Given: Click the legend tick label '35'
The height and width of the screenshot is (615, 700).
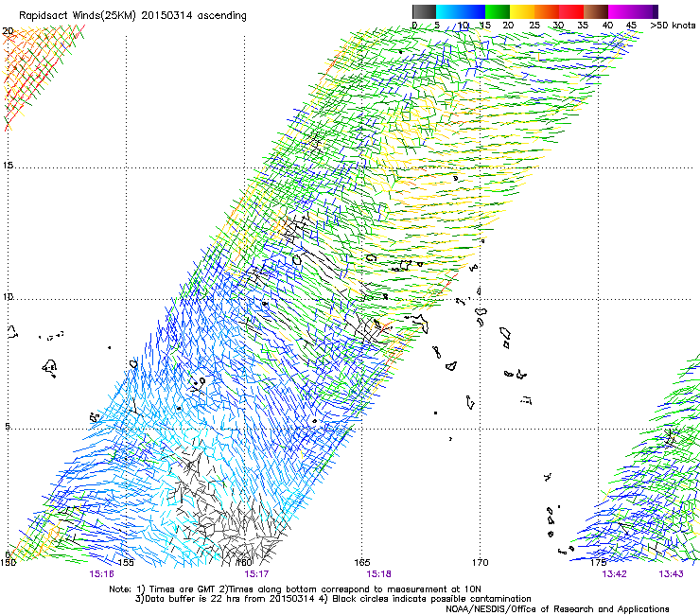Looking at the screenshot, I should pos(583,26).
